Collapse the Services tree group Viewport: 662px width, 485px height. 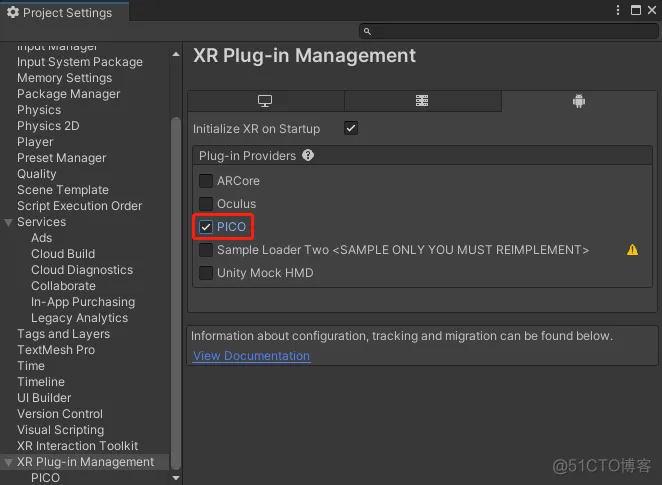point(8,222)
